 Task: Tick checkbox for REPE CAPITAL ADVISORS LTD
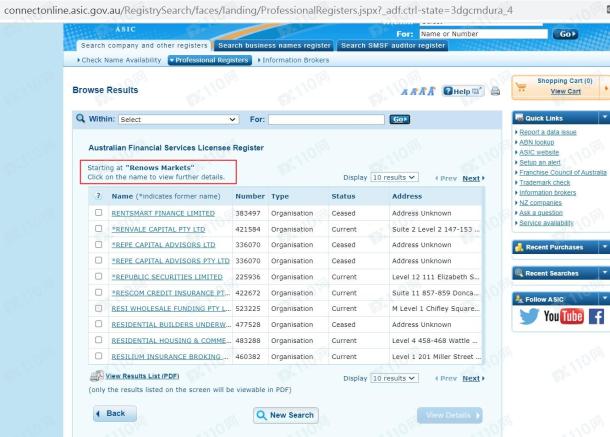(98, 244)
